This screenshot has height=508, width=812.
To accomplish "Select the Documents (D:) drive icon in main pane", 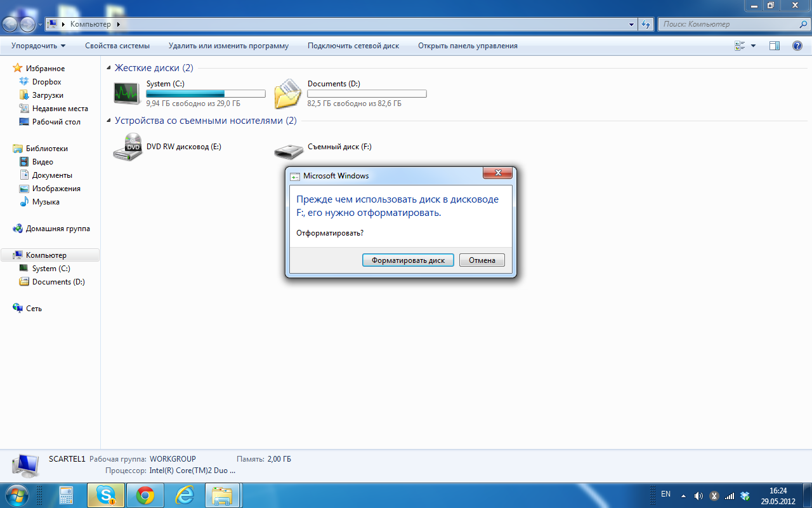I will [x=288, y=93].
